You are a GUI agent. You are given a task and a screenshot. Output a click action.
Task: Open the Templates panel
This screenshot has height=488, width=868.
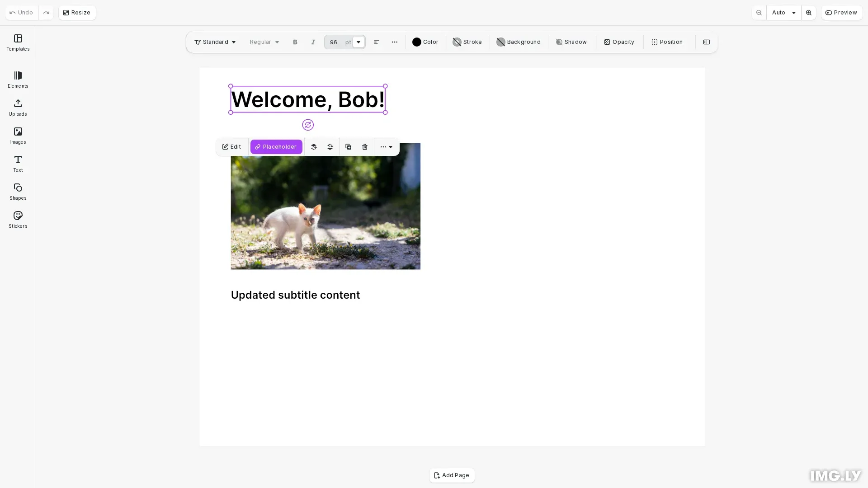click(x=18, y=43)
